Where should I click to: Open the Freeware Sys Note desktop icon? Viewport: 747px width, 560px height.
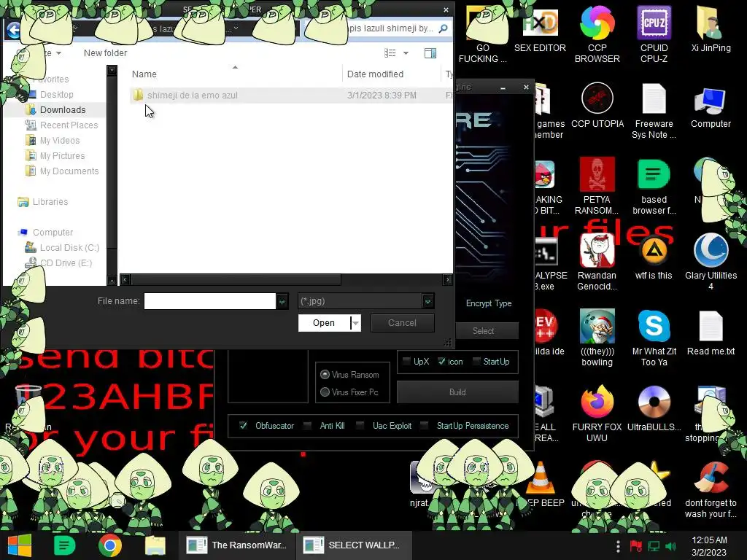654,111
